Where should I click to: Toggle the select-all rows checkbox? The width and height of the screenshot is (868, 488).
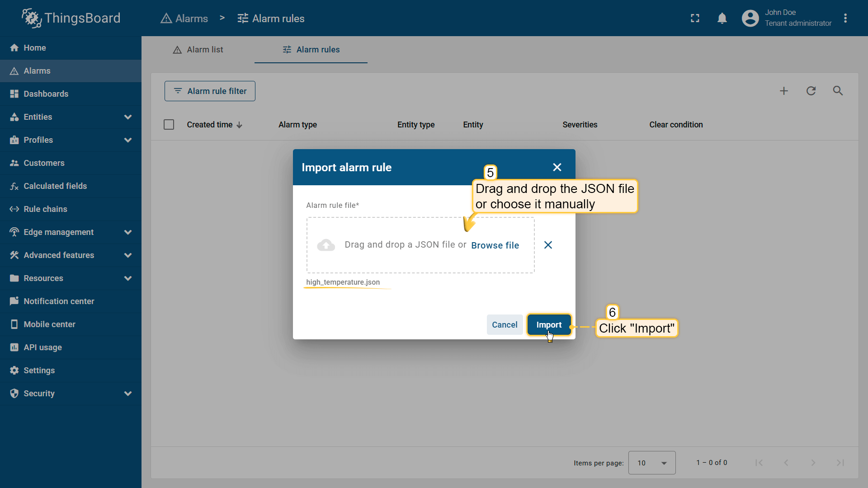pyautogui.click(x=169, y=125)
